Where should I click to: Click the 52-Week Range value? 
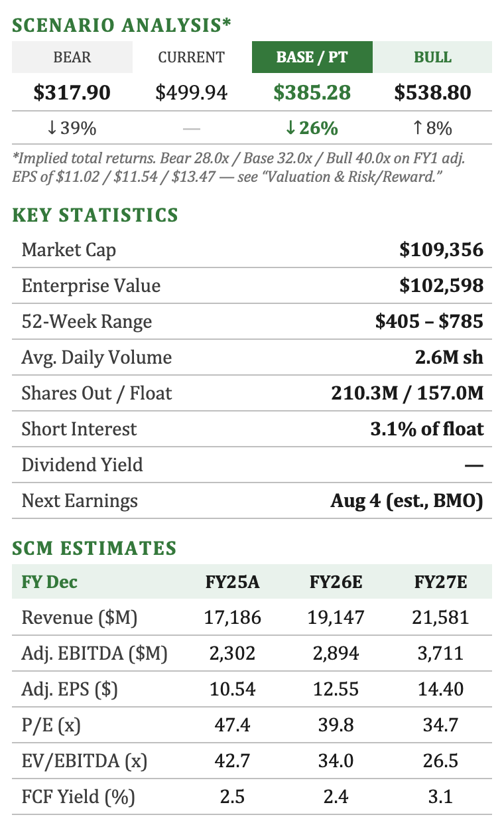[x=429, y=322]
